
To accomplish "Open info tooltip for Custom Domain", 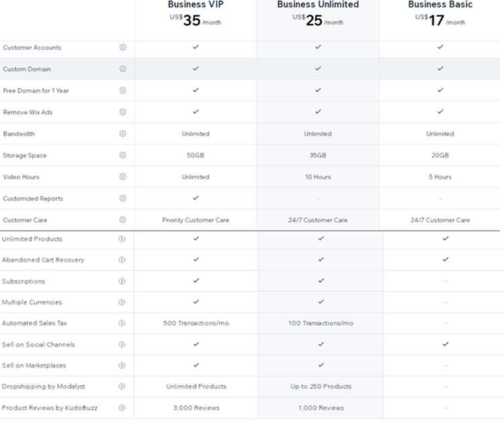I will coord(123,69).
